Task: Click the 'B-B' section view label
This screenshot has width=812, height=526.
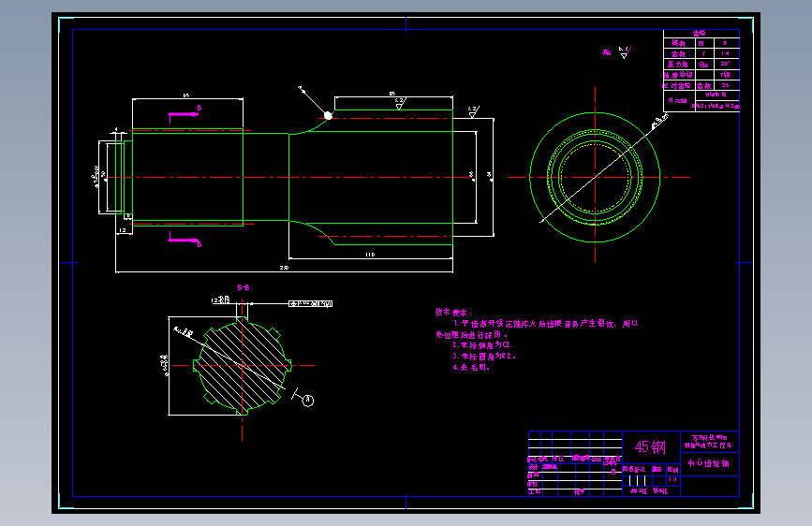Action: [244, 287]
